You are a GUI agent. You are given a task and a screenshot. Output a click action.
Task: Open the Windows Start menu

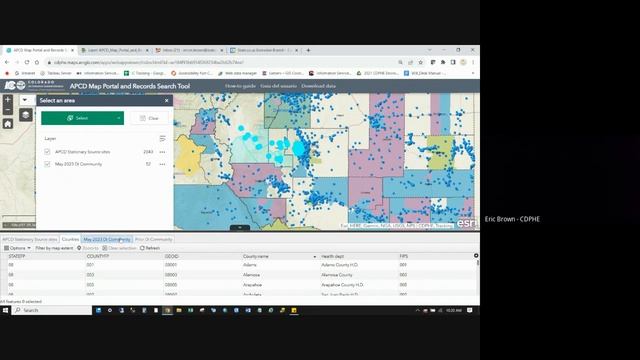[x=5, y=310]
